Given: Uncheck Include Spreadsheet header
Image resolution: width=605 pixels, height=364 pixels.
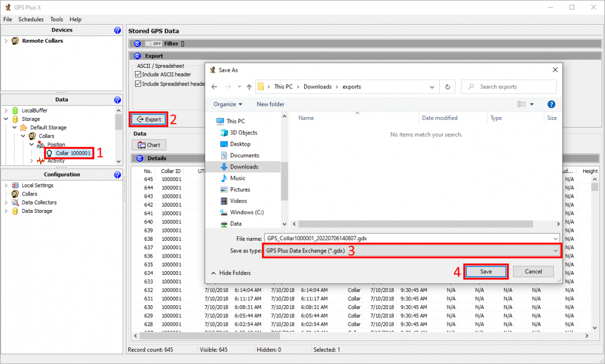Looking at the screenshot, I should coord(138,84).
